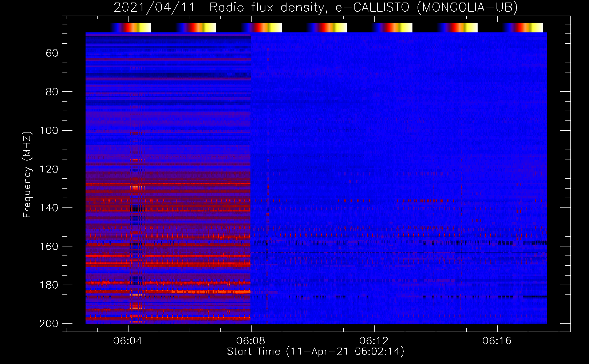The image size is (589, 364).
Task: Click the 06:08 time tick label
Action: pos(251,341)
